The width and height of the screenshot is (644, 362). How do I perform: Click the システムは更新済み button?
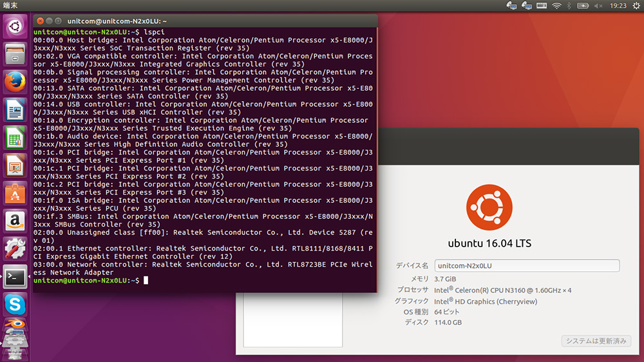596,341
